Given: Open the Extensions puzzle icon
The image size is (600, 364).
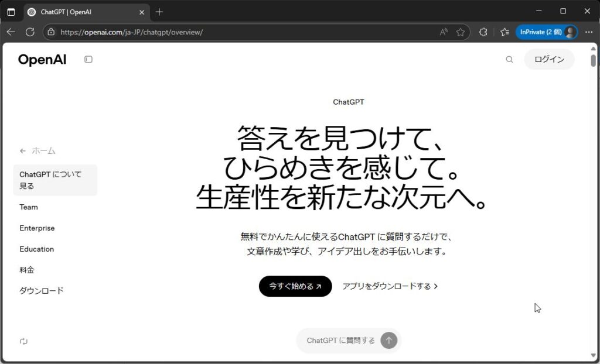Looking at the screenshot, I should (483, 32).
